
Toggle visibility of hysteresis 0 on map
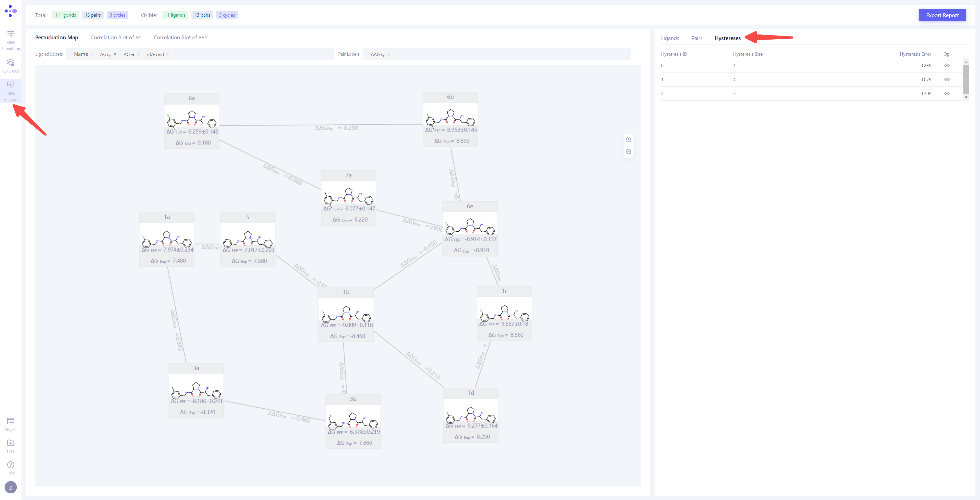coord(947,65)
